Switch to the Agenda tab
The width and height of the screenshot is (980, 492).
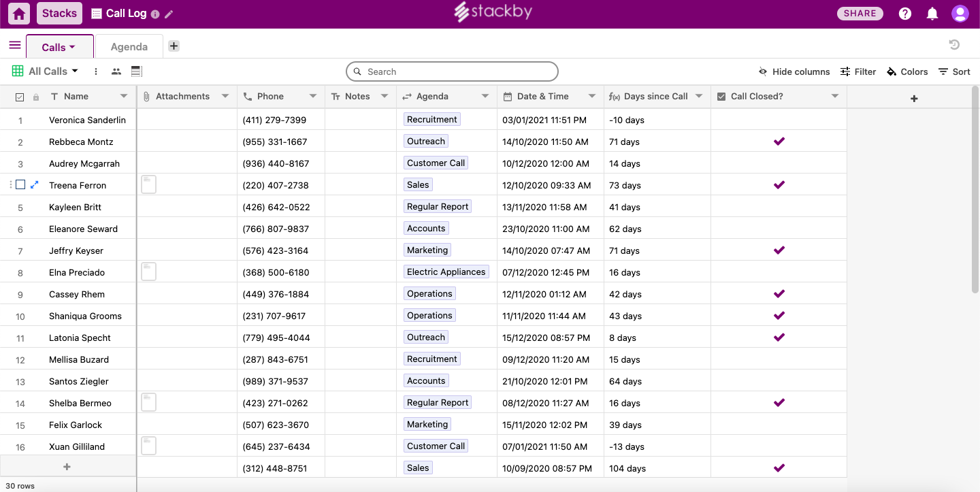[x=129, y=47]
